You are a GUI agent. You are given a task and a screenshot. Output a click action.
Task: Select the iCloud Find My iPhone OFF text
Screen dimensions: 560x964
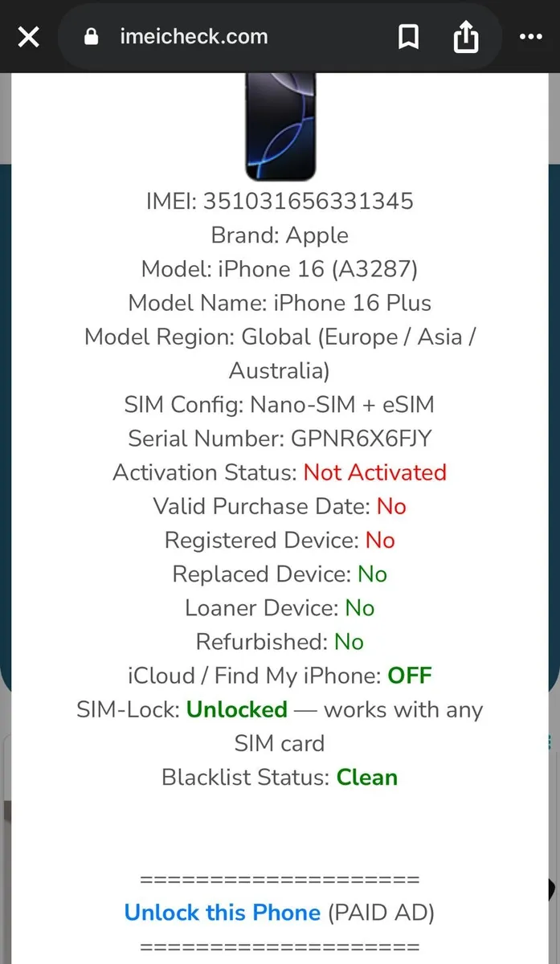tap(410, 676)
